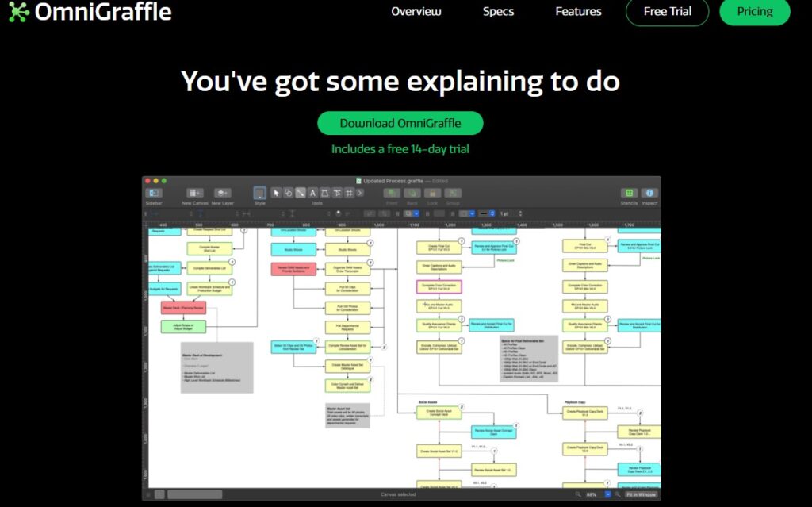
Task: Click the New Layer toolbar icon
Action: click(x=223, y=193)
